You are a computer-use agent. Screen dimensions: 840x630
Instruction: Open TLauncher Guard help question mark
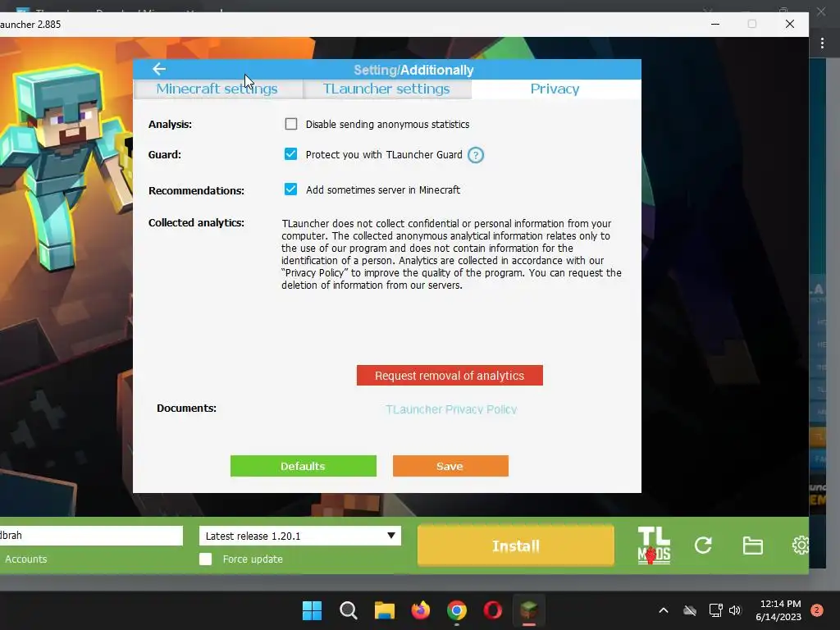476,155
